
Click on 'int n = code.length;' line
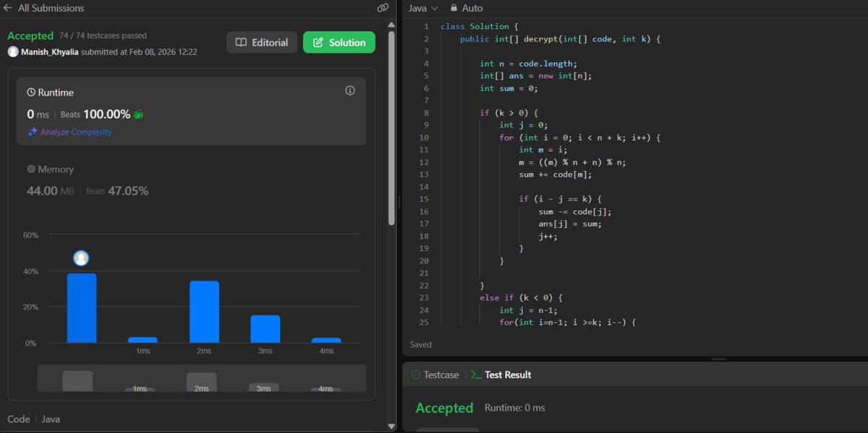point(528,63)
